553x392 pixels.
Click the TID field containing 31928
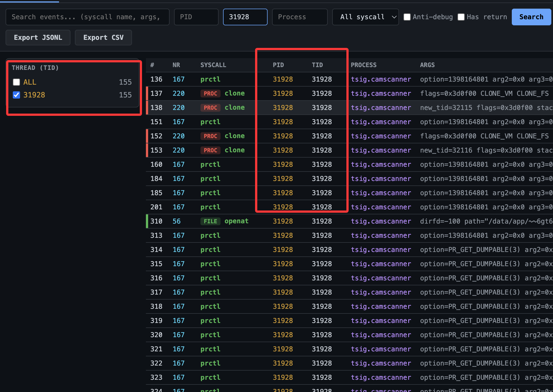pos(245,17)
